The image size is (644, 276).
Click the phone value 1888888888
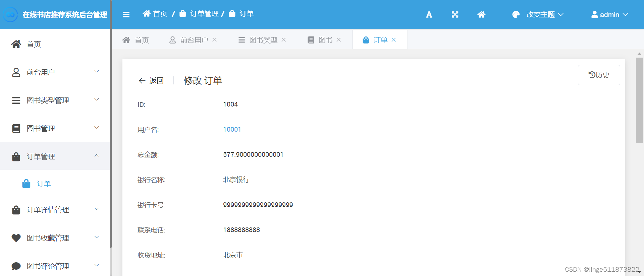[x=241, y=230]
